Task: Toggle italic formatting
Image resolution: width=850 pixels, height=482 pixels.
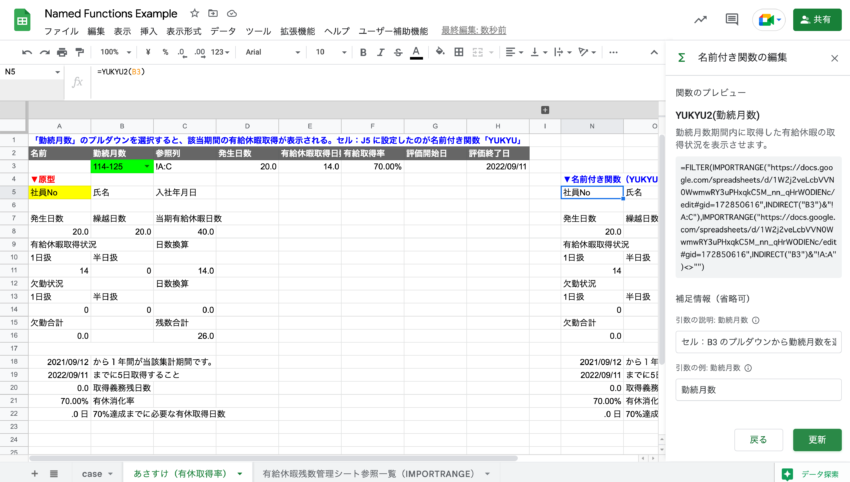Action: [381, 52]
